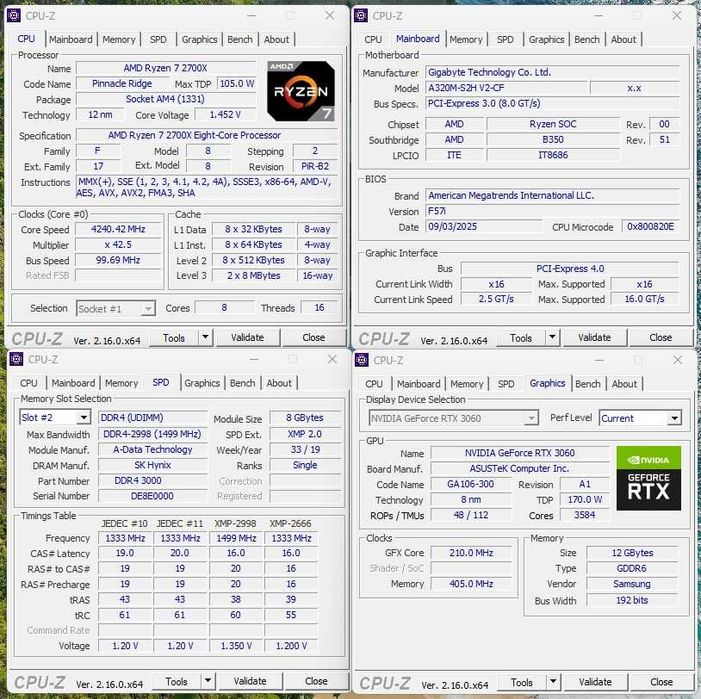Click the NVIDIA GeForce RTX logo
Image resolution: width=701 pixels, height=699 pixels.
pyautogui.click(x=649, y=478)
